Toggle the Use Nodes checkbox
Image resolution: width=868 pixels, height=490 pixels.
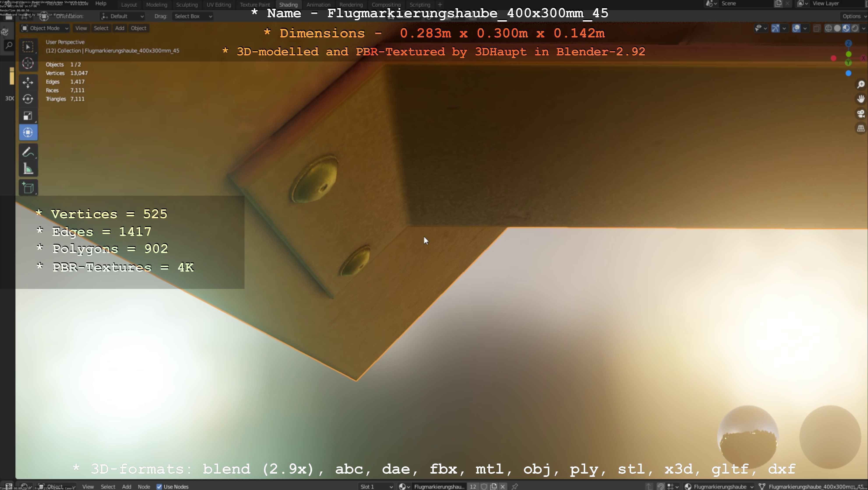coord(159,487)
